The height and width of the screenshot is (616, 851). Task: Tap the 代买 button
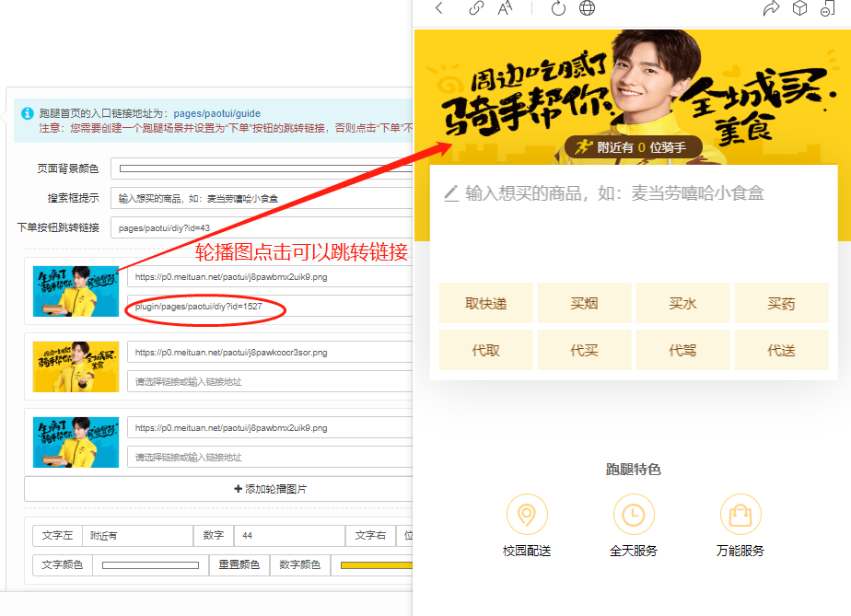584,350
